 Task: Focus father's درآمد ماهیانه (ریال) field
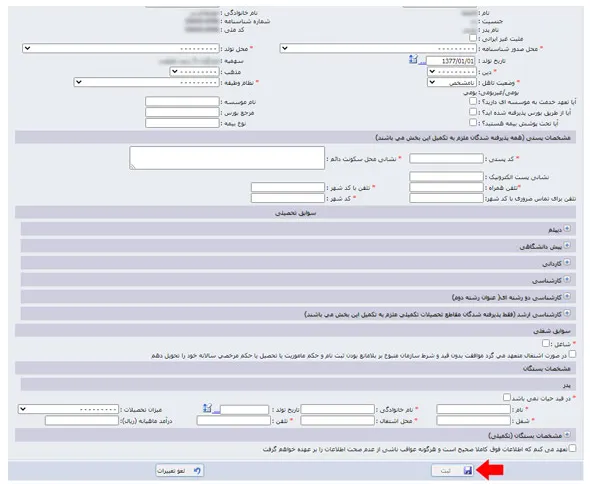tap(82, 420)
